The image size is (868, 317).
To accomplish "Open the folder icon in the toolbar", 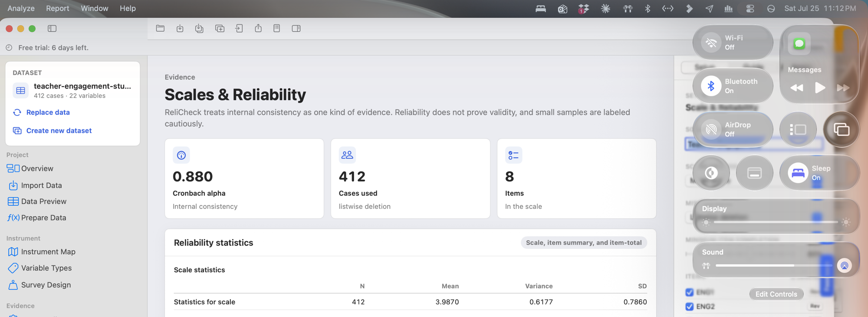I will pos(160,28).
